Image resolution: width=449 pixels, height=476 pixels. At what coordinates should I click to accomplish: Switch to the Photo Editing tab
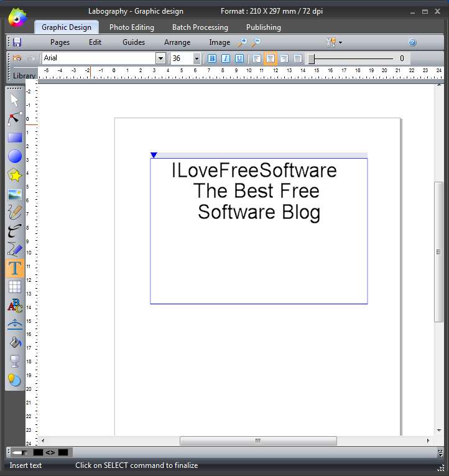(132, 27)
